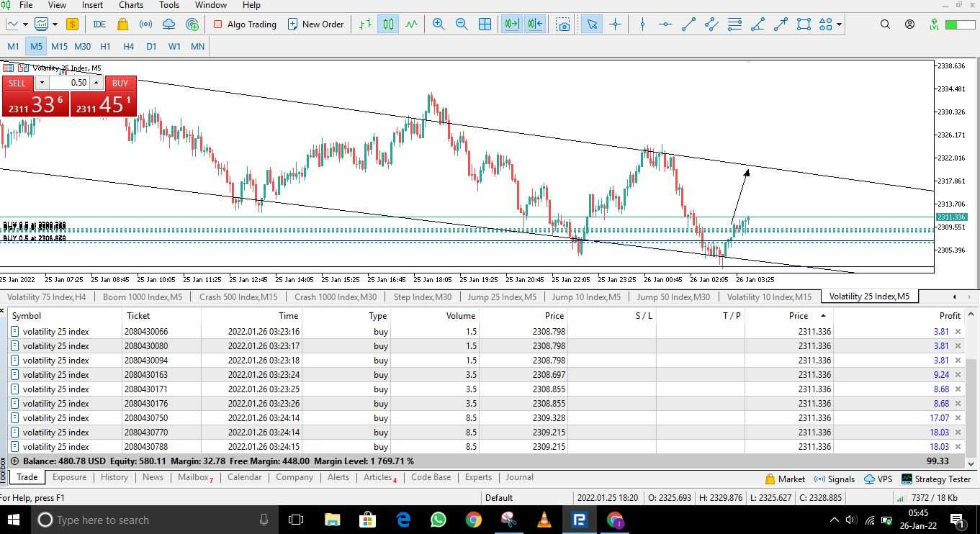This screenshot has width=980, height=534.
Task: Expand the shapes objects dropdown arrow
Action: tap(840, 24)
